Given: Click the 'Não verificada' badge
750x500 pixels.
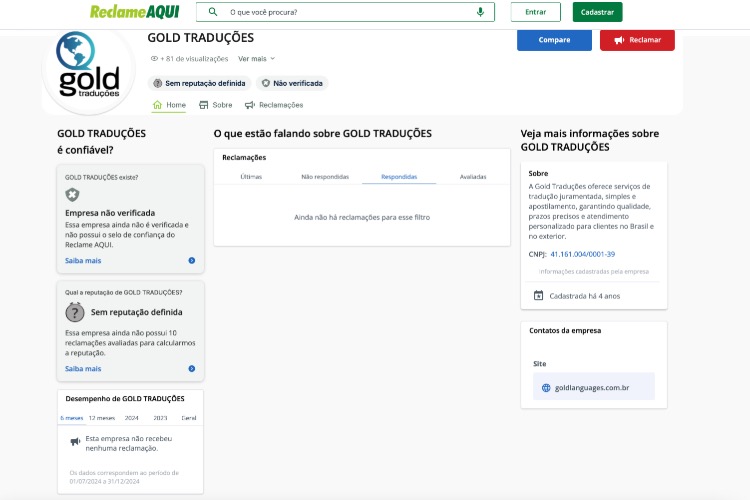Looking at the screenshot, I should pyautogui.click(x=292, y=83).
